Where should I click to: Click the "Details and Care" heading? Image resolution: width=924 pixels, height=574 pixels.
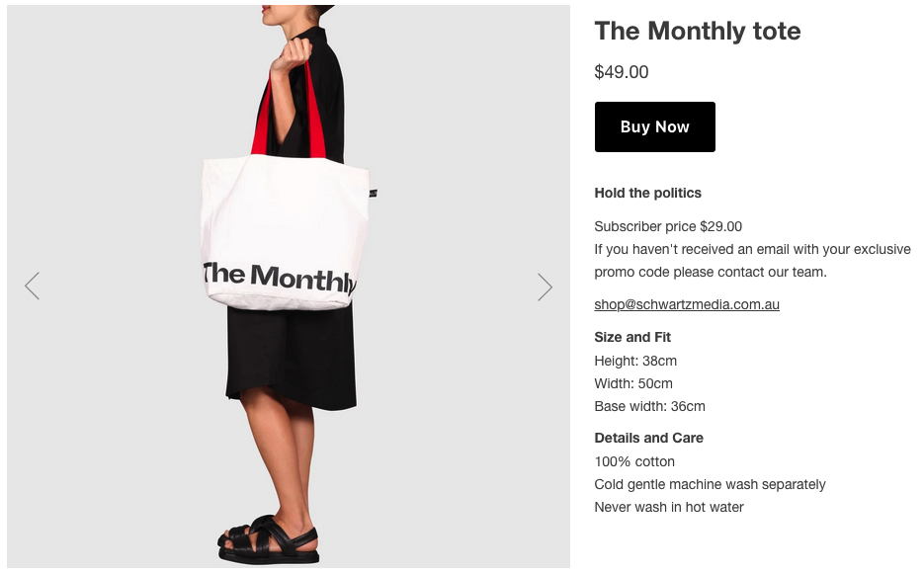[648, 438]
